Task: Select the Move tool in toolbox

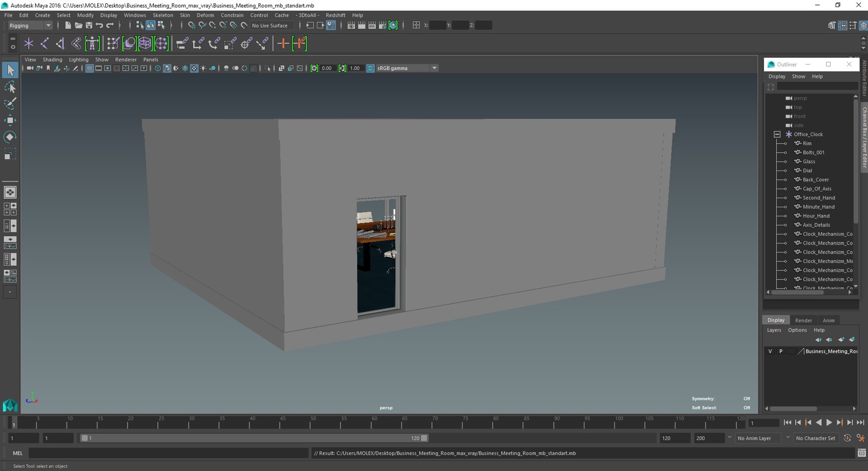Action: (x=10, y=120)
